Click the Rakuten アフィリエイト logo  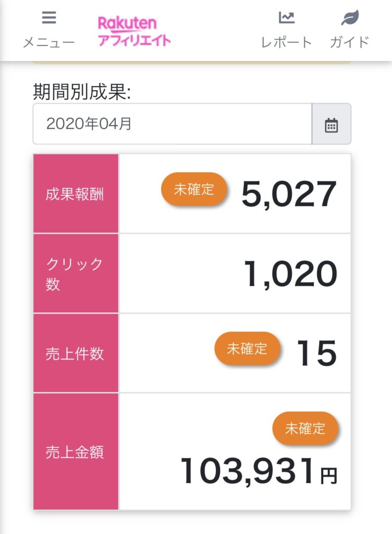pos(134,31)
